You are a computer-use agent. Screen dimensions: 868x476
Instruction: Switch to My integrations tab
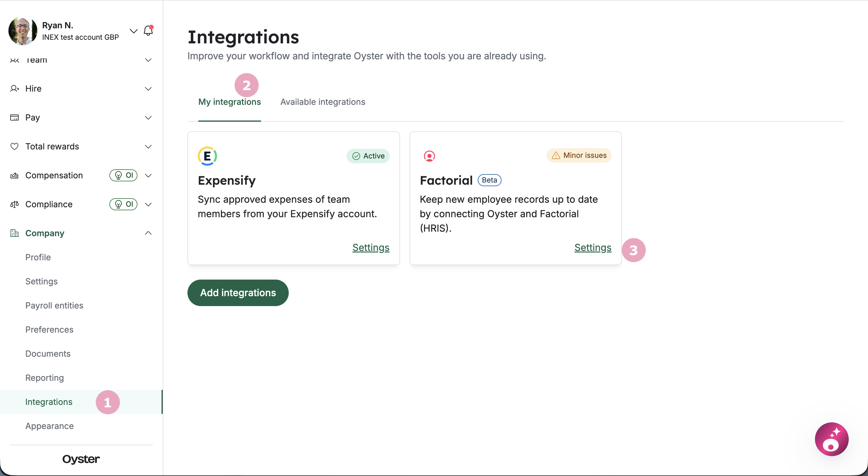229,102
